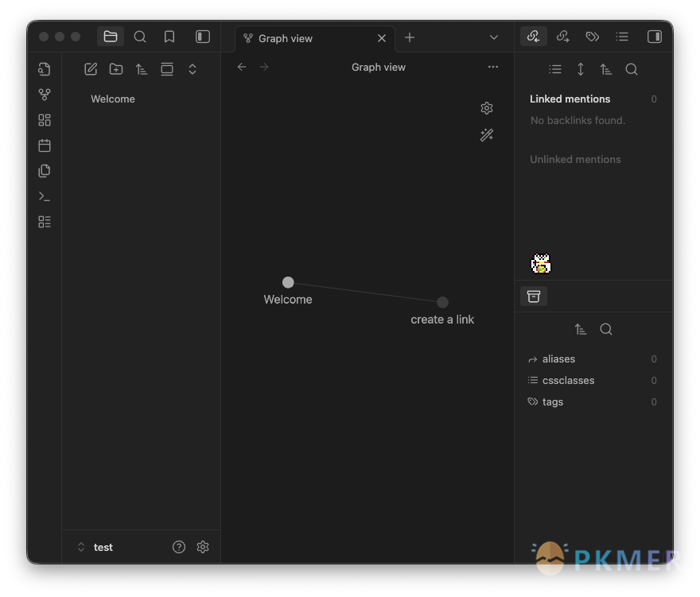Screen dimensions: 700x597
Task: Open quick switcher icon in ribbon
Action: coord(45,69)
